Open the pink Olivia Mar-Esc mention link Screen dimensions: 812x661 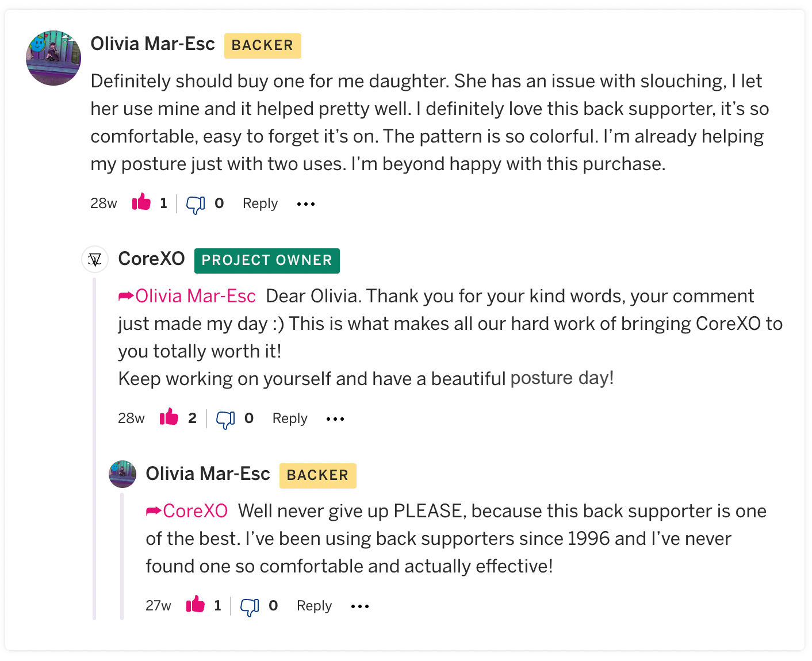pyautogui.click(x=195, y=296)
